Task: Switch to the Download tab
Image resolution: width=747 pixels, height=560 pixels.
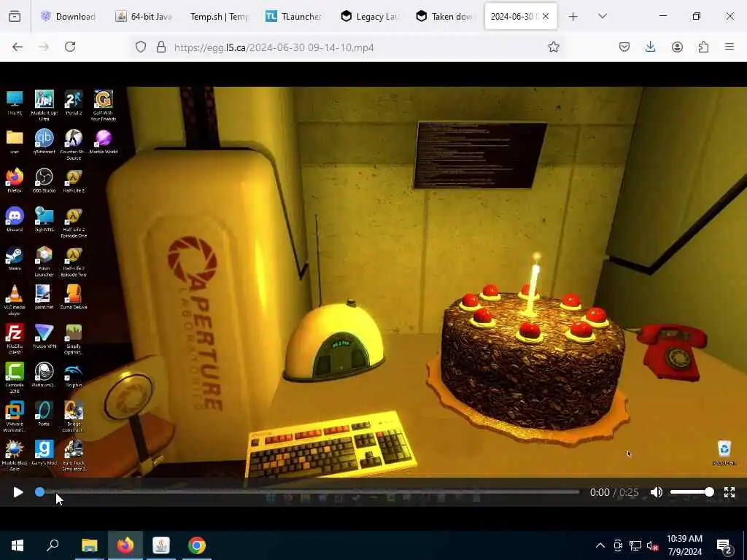Action: pyautogui.click(x=68, y=16)
